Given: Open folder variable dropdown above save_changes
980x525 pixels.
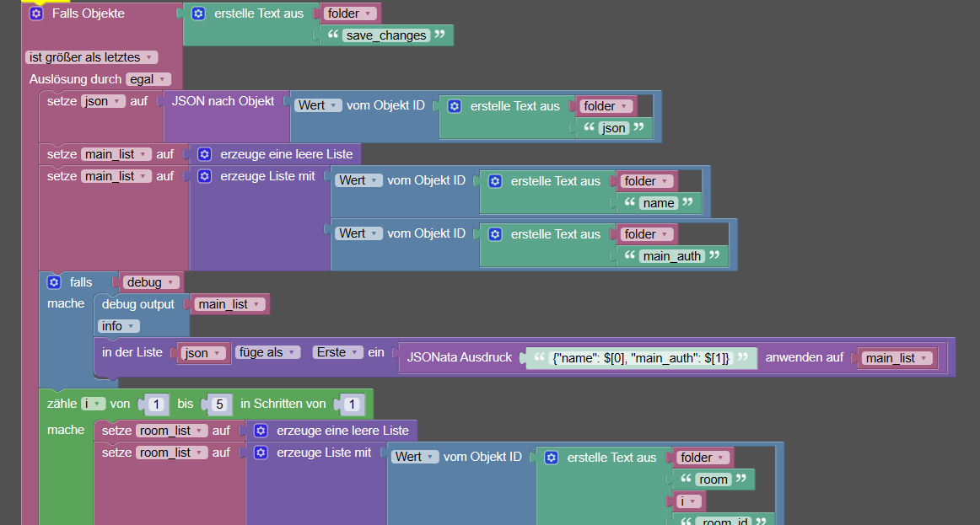Looking at the screenshot, I should [350, 13].
